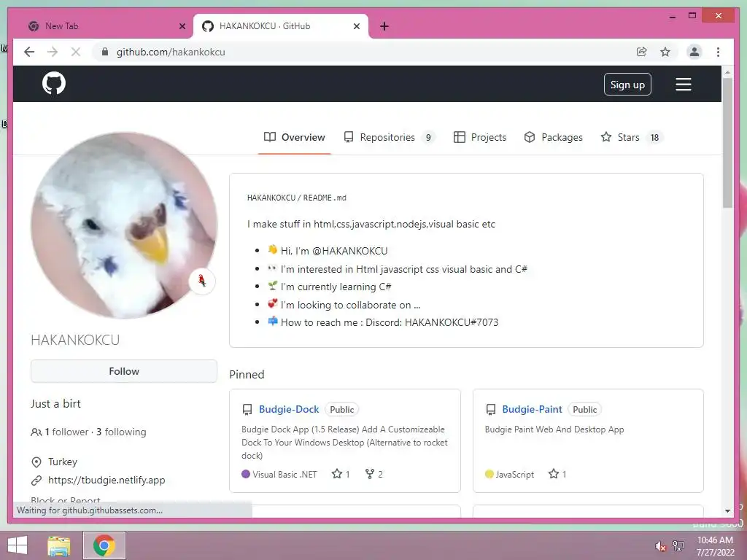Click the Packages cube icon

(x=530, y=137)
